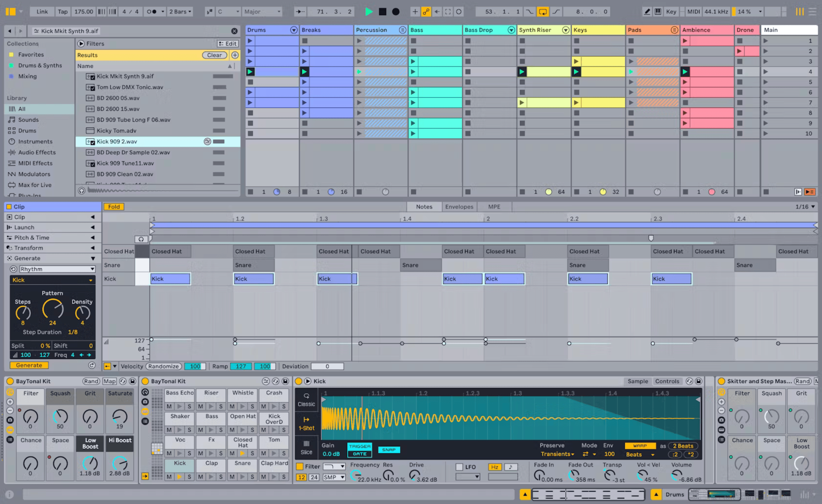Mute the Voc pad in the drum rack
Viewport: 822px width, 504px height.
tap(169, 453)
